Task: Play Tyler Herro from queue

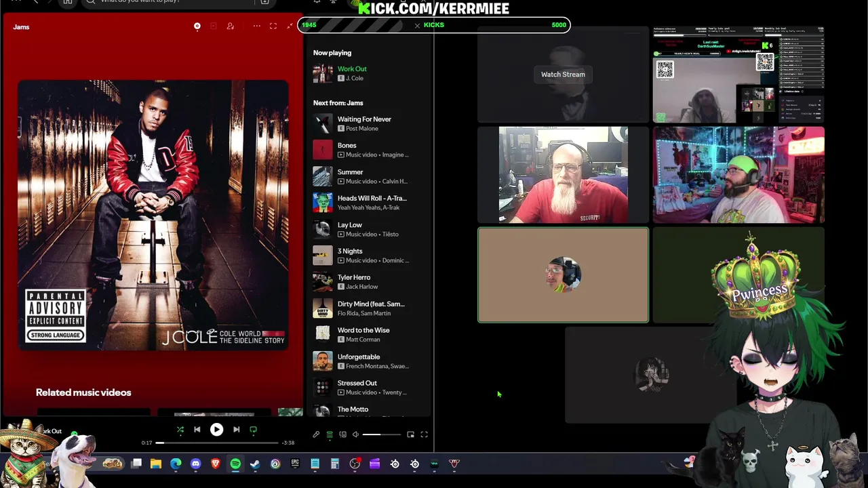Action: point(354,278)
